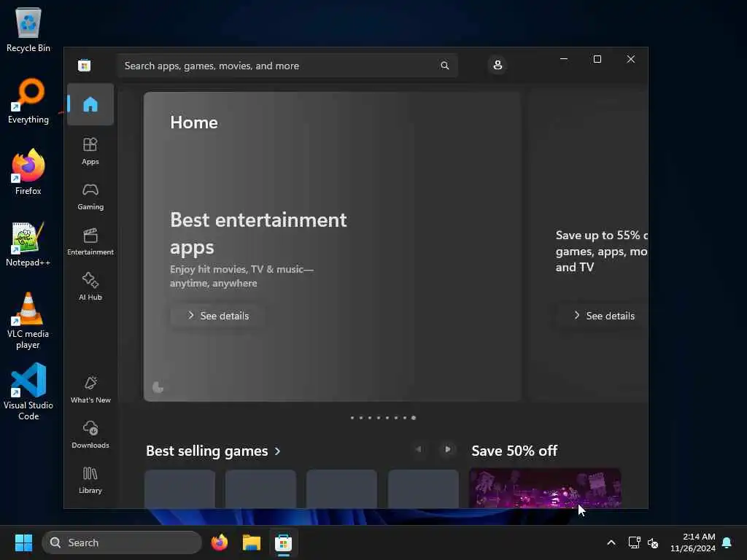Open File Explorer from the taskbar

252,542
